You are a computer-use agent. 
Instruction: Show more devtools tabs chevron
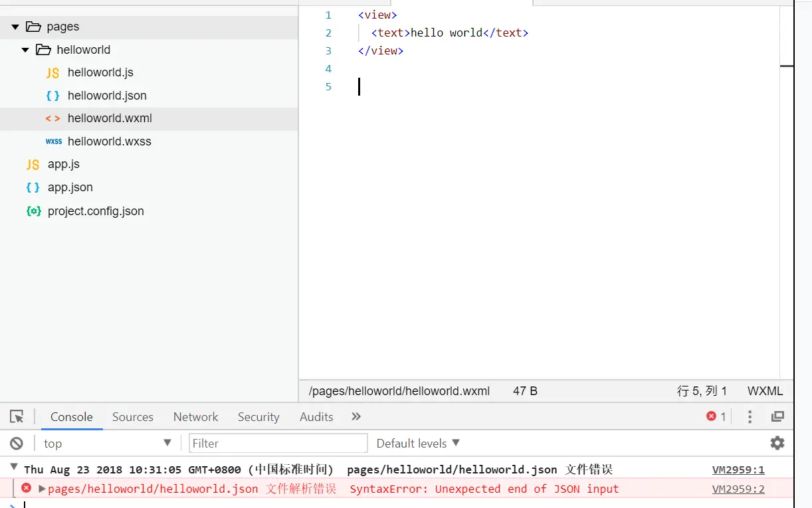(x=356, y=416)
